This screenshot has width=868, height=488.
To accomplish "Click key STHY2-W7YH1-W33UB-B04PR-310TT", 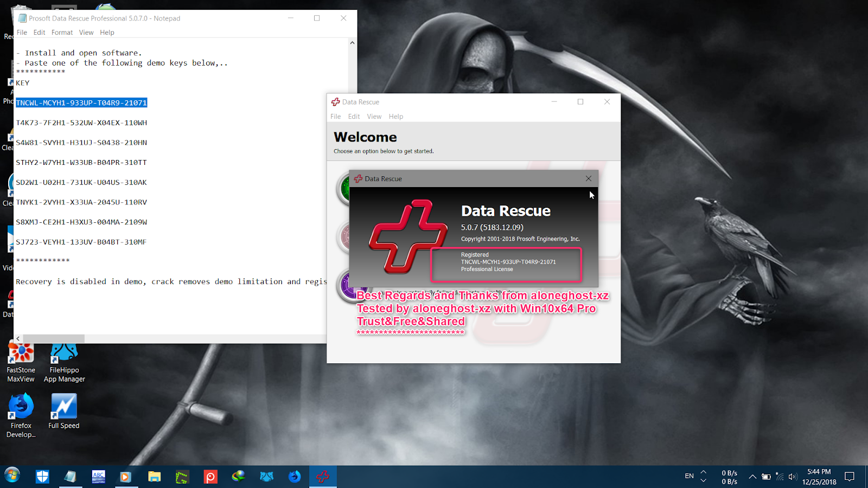I will pos(81,162).
